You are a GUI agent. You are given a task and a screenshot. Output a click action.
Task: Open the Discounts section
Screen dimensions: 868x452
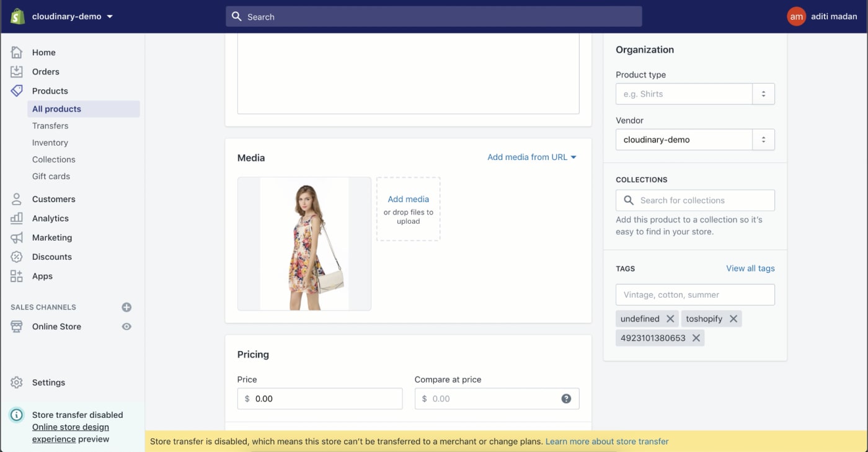(x=51, y=257)
